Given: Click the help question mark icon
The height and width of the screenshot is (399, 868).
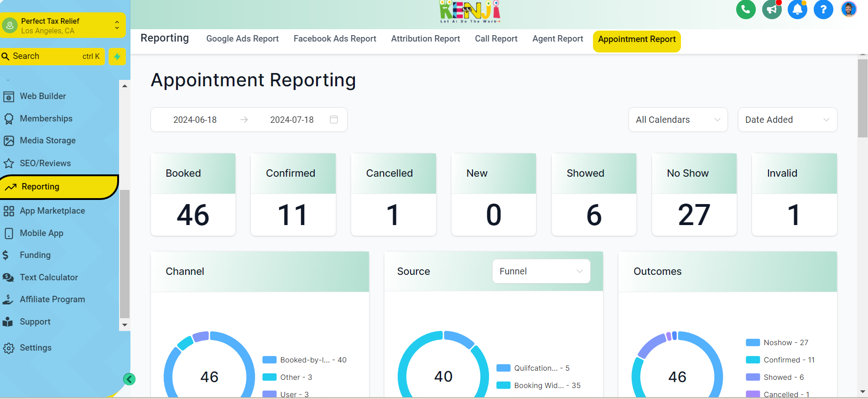Looking at the screenshot, I should [823, 9].
